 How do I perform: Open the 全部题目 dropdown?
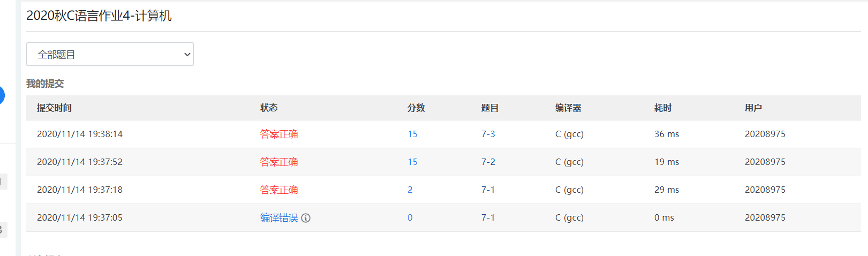110,54
